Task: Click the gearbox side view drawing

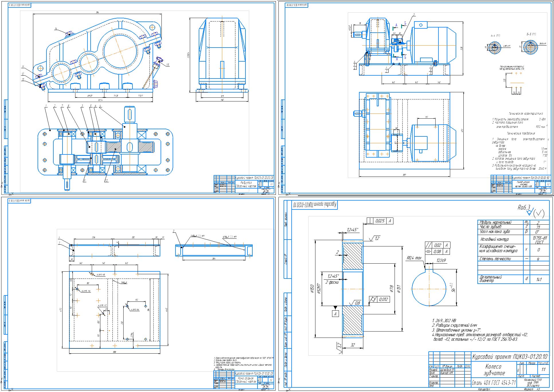Action: pos(222,54)
